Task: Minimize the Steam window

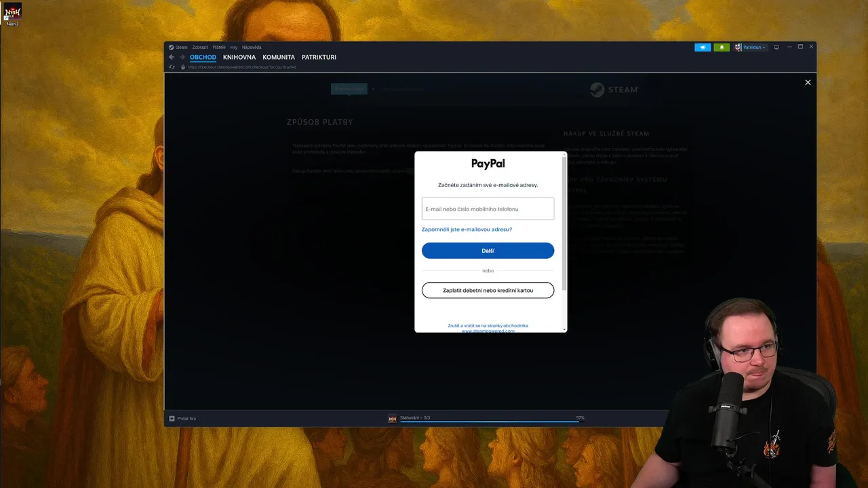Action: tap(789, 47)
